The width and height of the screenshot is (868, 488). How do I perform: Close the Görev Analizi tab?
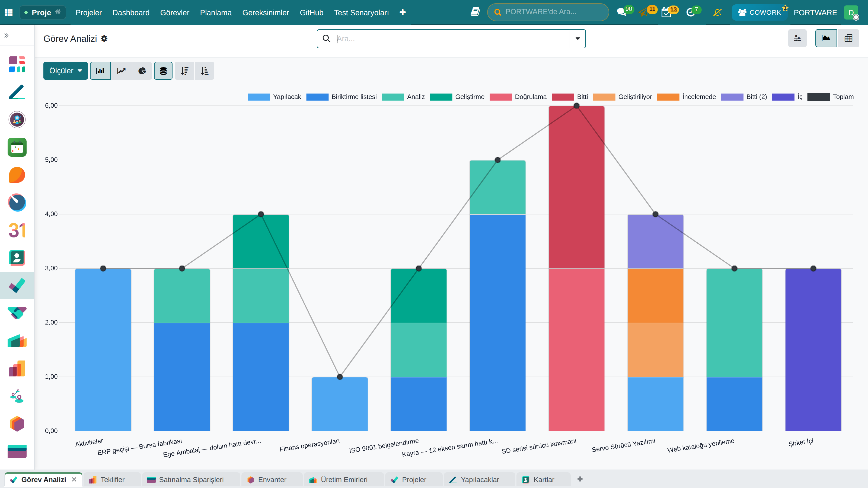click(74, 479)
